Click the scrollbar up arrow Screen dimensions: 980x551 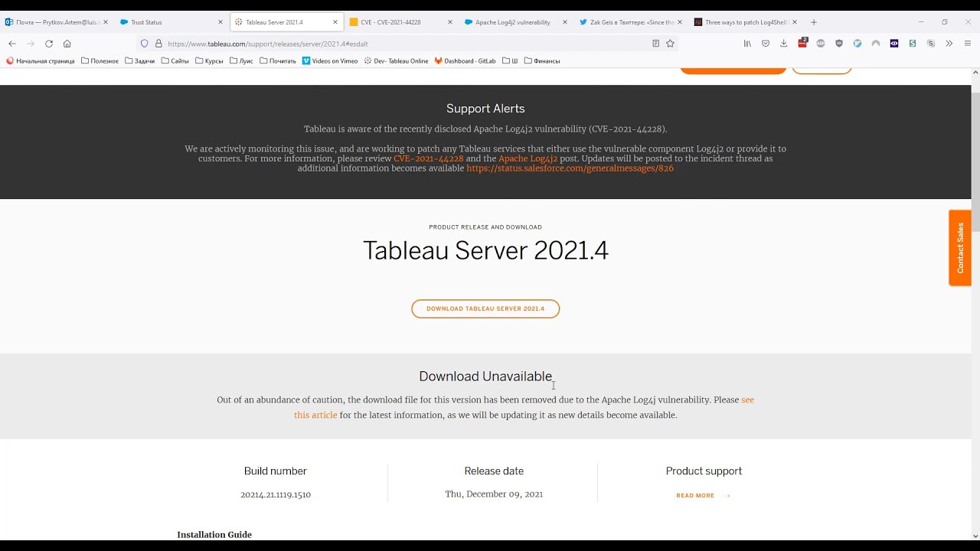[975, 73]
